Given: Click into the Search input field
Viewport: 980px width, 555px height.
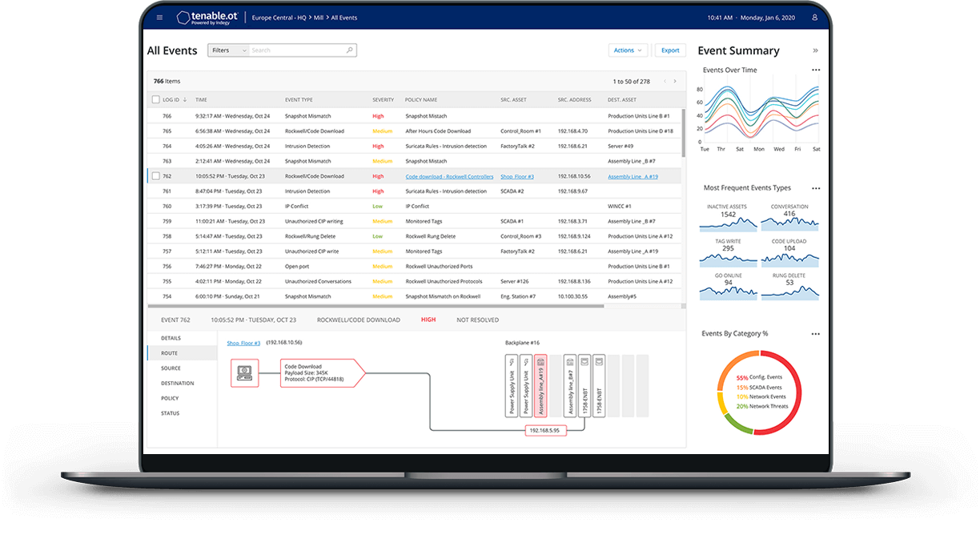Looking at the screenshot, I should tap(296, 50).
